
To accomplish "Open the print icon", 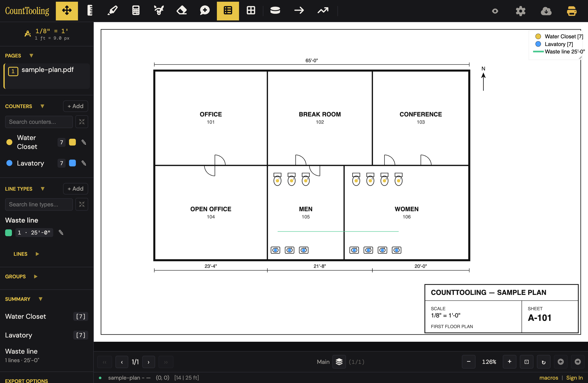I will [x=571, y=11].
